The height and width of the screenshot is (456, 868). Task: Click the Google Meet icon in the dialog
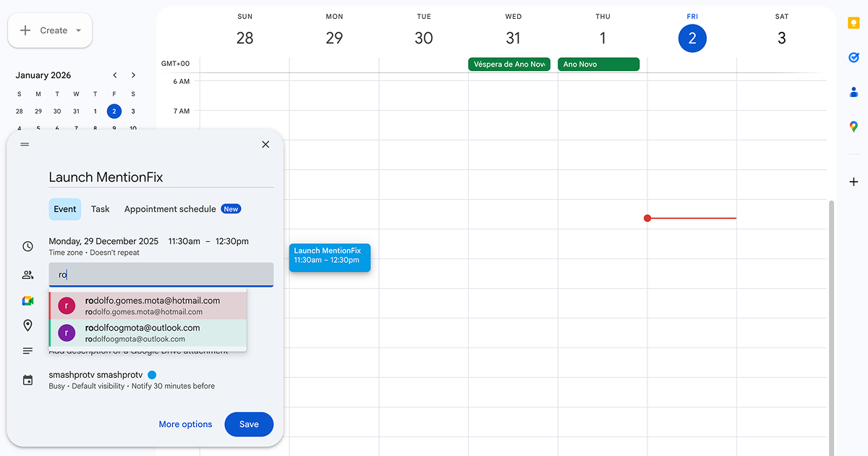(27, 300)
